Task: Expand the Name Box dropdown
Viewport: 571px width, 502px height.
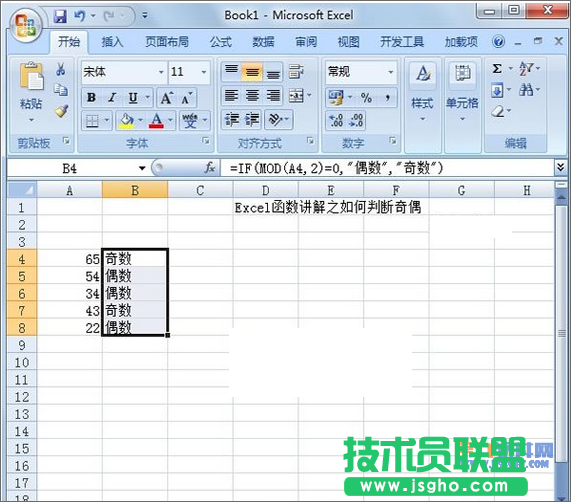Action: tap(142, 168)
